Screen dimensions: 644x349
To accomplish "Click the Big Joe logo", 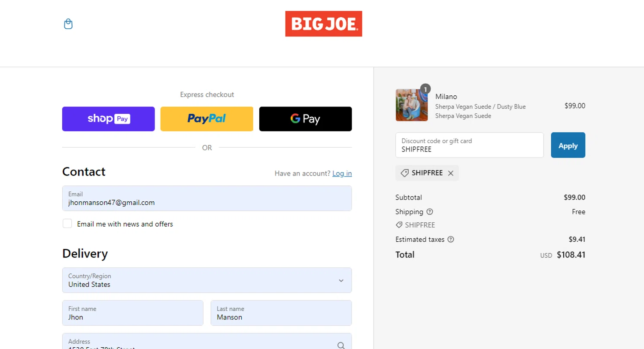I will (x=324, y=24).
